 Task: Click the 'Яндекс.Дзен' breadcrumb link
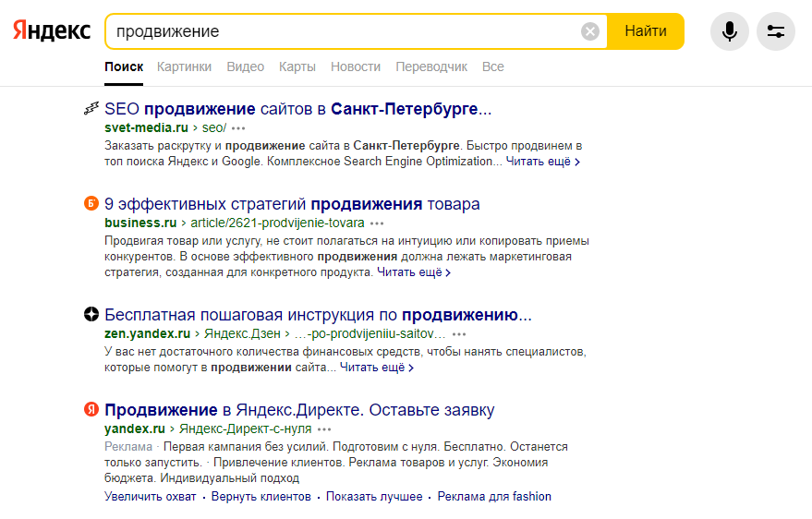pos(242,333)
